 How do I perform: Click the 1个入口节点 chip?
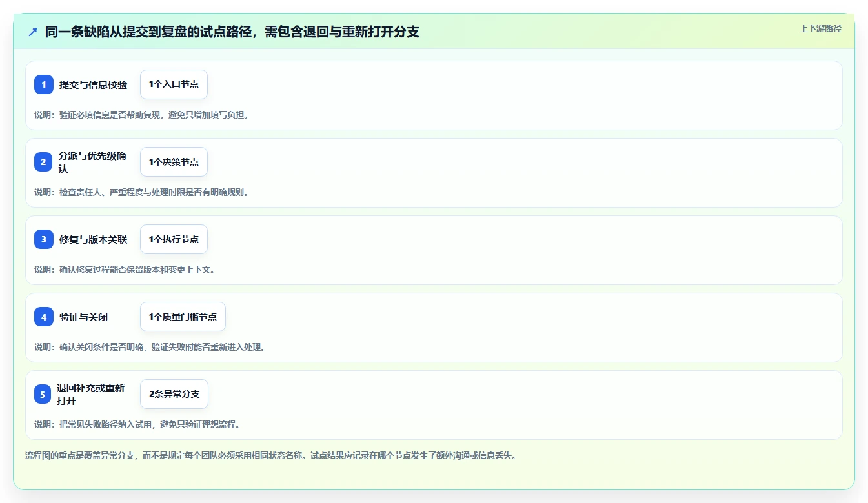(x=174, y=84)
